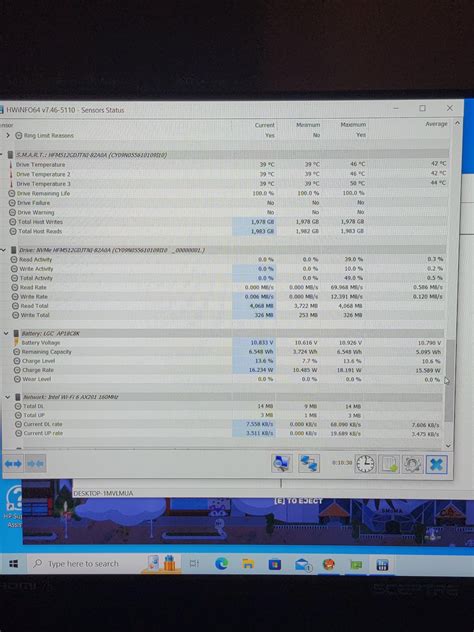Select the Drive Warning row
474x632 pixels.
click(x=228, y=212)
